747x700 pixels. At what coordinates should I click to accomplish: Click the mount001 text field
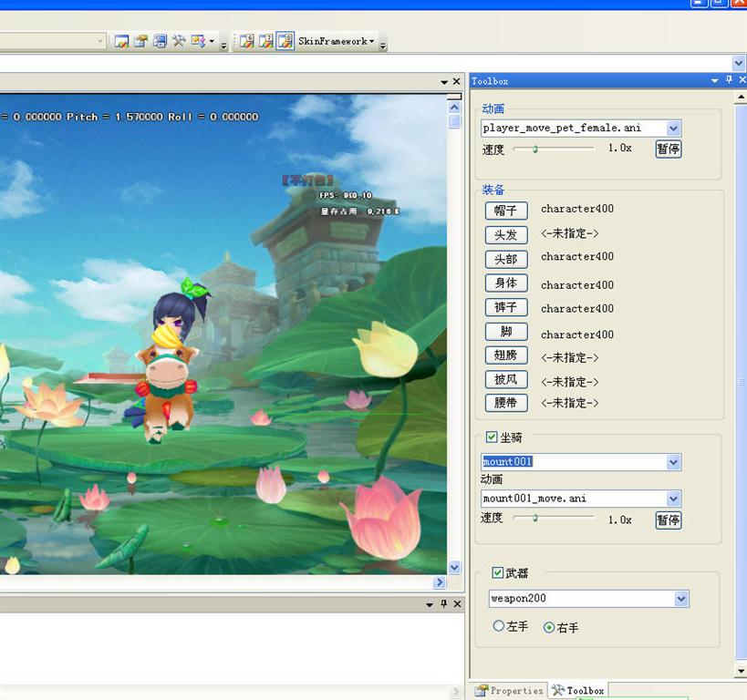point(574,462)
